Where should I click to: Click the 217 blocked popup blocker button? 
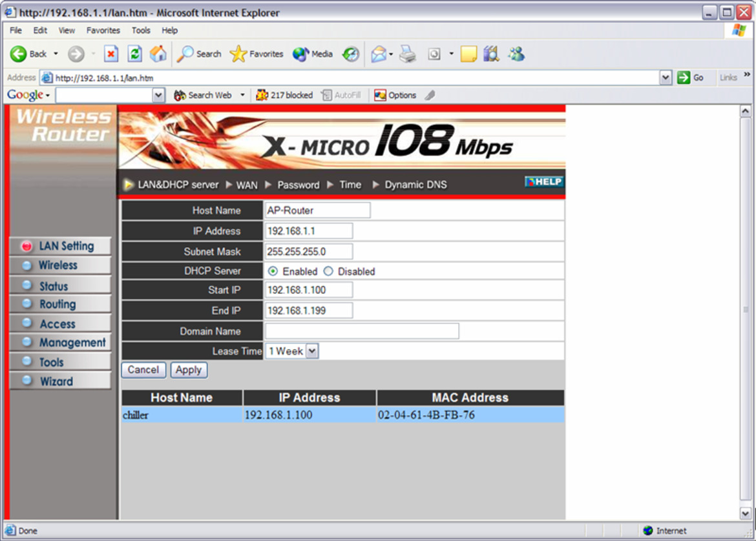284,96
